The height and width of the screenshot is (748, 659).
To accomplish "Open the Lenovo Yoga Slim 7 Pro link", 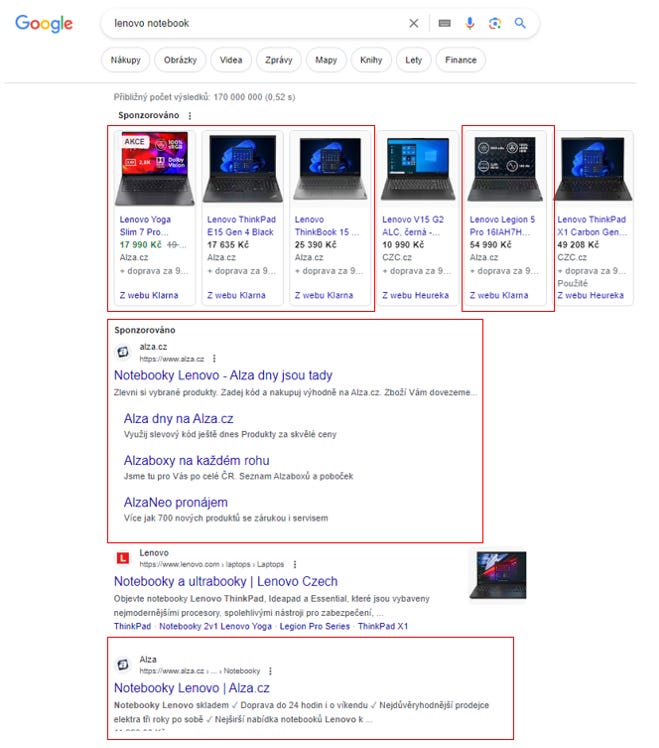I will point(145,226).
